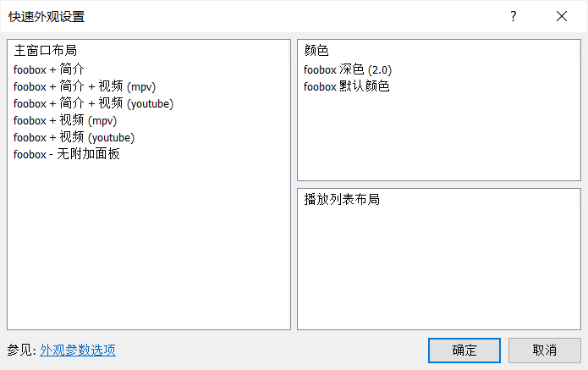This screenshot has height=370, width=588.
Task: Select the "foobox + 视频 (mpv)" entry
Action: click(65, 120)
